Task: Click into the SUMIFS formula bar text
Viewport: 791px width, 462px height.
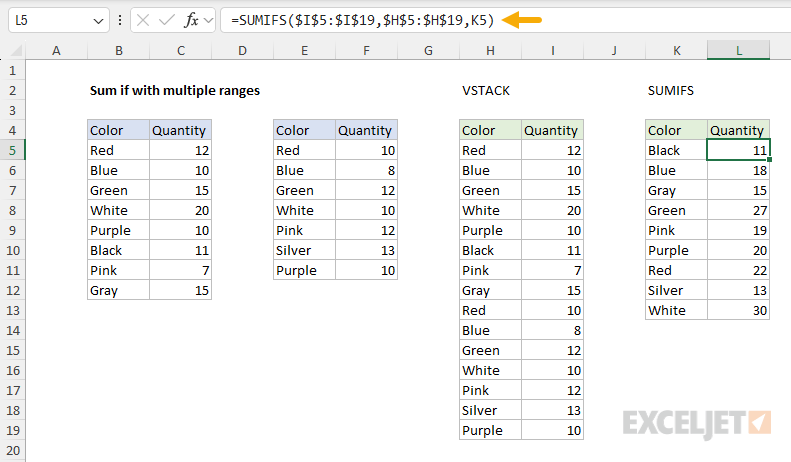Action: (x=362, y=21)
